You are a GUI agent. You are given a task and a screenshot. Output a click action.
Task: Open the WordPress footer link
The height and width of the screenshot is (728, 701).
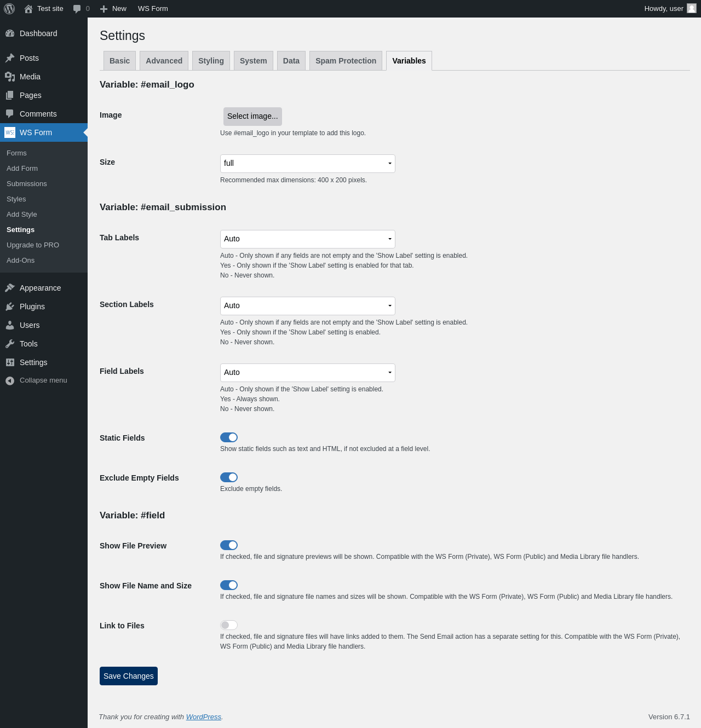click(x=204, y=717)
